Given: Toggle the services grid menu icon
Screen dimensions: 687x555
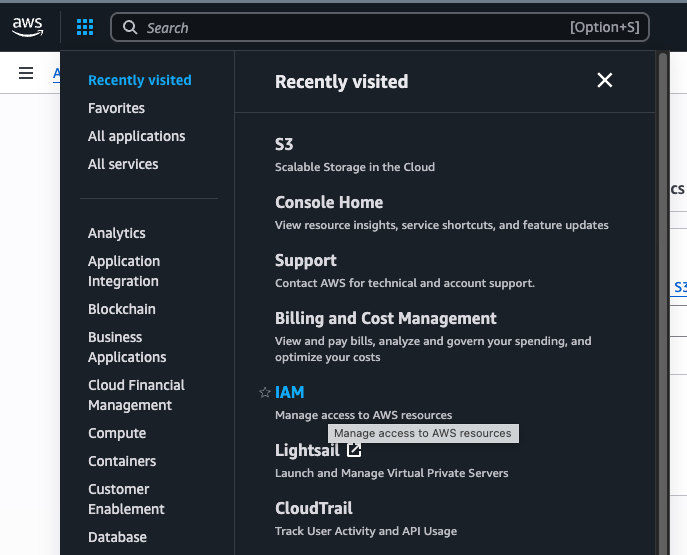Looking at the screenshot, I should click(x=85, y=27).
